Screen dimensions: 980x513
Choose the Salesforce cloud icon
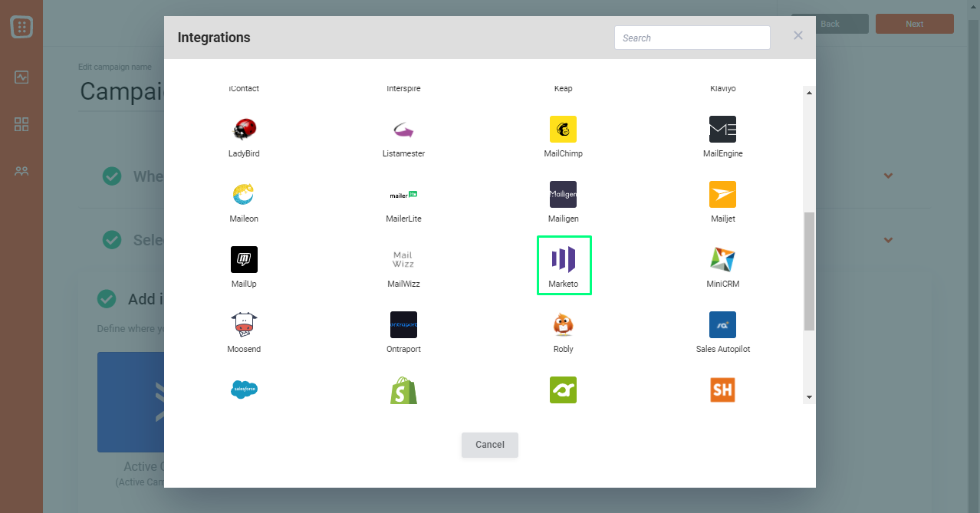click(244, 390)
